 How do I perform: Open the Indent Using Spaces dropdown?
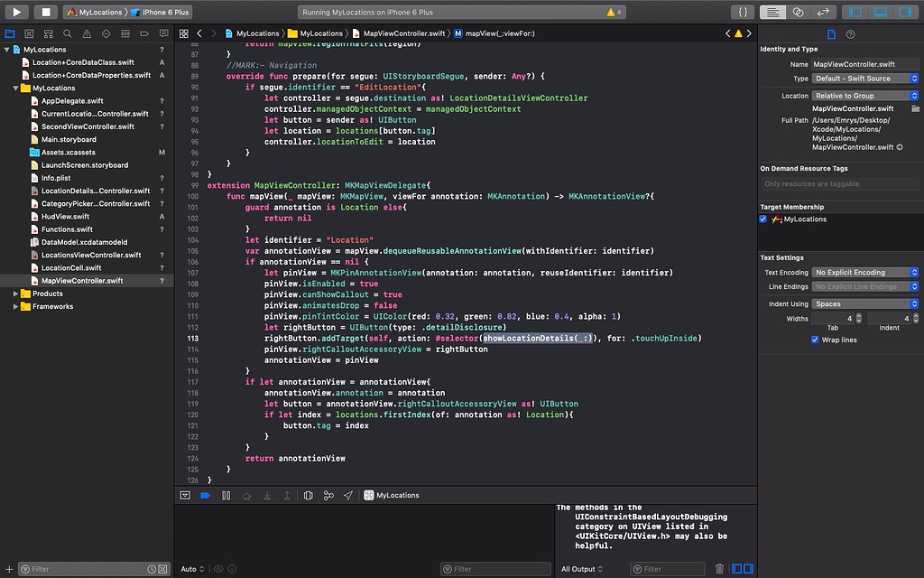[865, 303]
